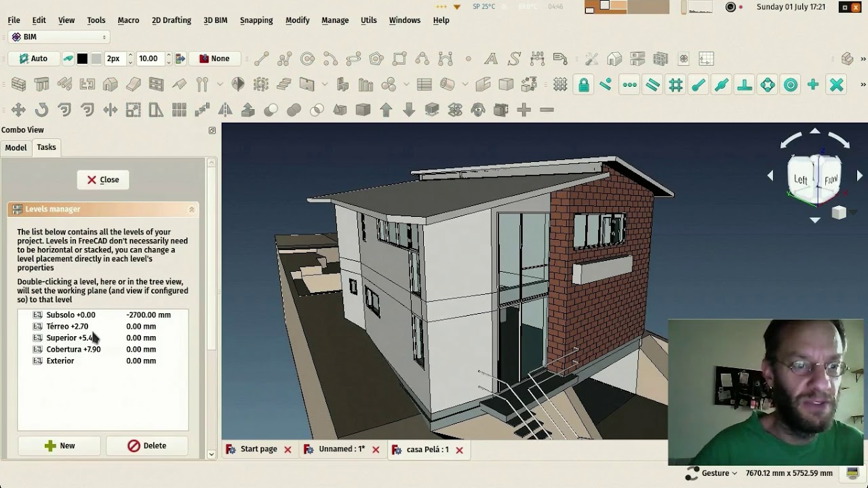Toggle snap to center circle
The image size is (868, 488).
pyautogui.click(x=791, y=85)
